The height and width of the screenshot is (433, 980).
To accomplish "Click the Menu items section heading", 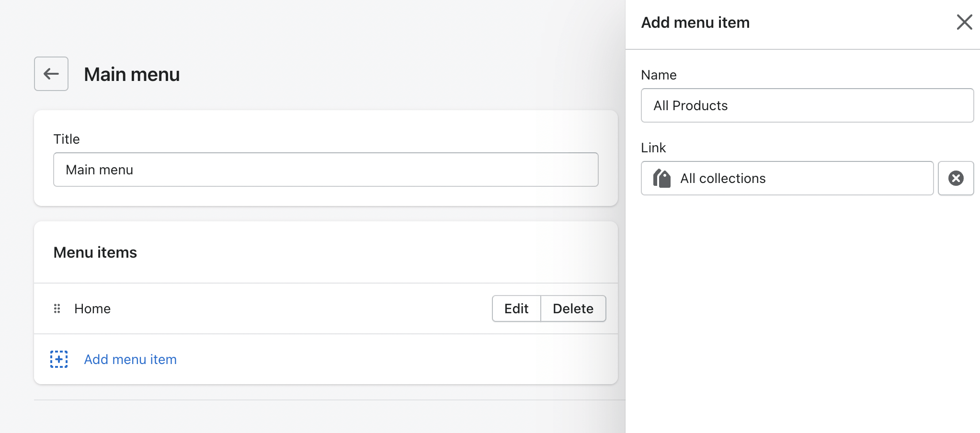I will pyautogui.click(x=95, y=252).
